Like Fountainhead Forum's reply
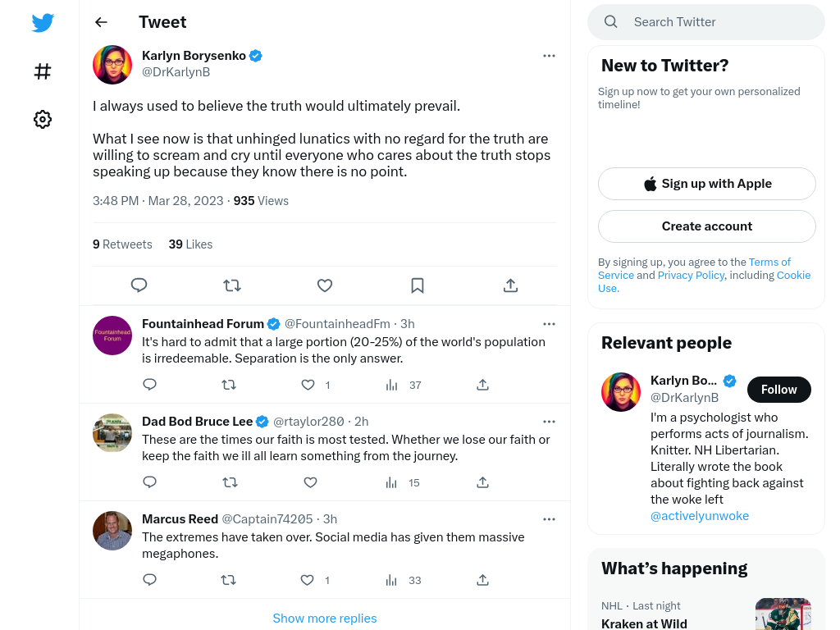Viewport: 840px width, 630px height. click(x=308, y=385)
